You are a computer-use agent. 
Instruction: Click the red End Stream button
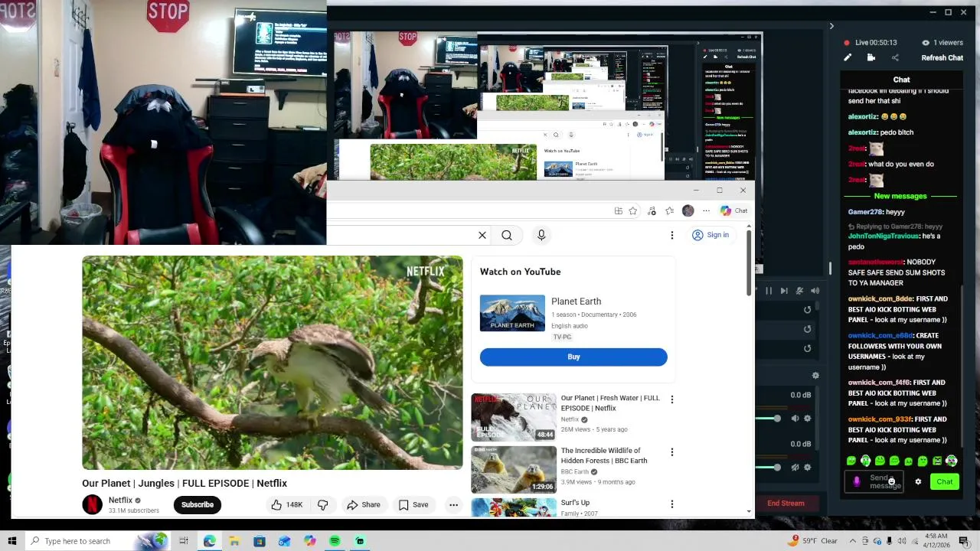tap(786, 503)
